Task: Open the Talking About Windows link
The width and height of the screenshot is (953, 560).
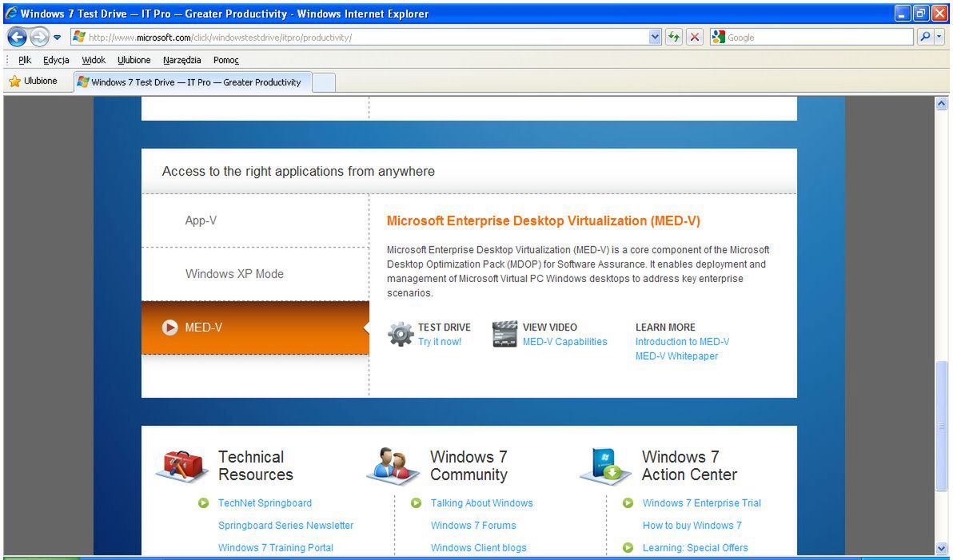Action: pos(481,503)
